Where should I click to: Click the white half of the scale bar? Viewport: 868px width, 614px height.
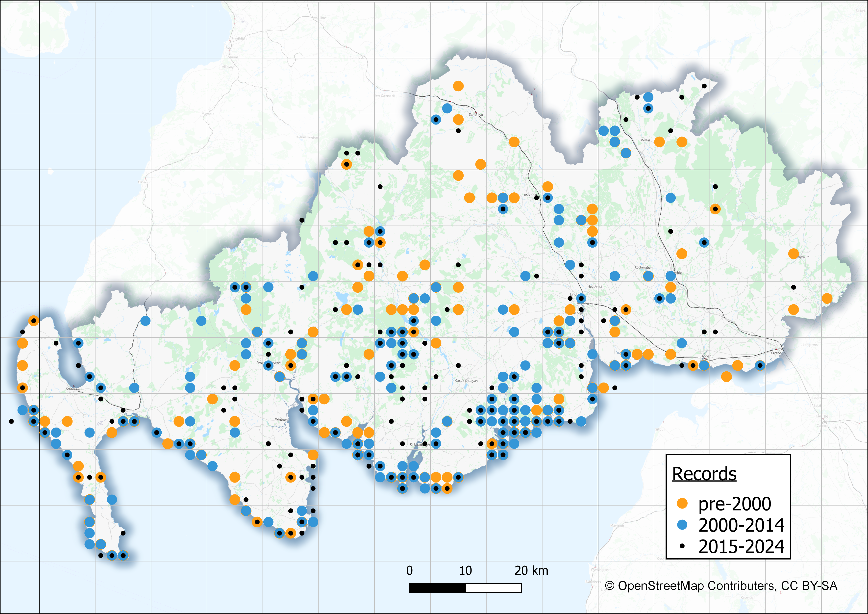pos(493,588)
